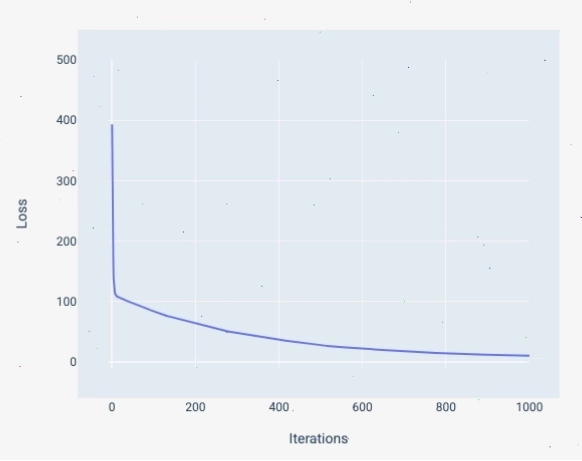
Task: Click the loss curve's starting peak near 400
Action: click(x=112, y=125)
